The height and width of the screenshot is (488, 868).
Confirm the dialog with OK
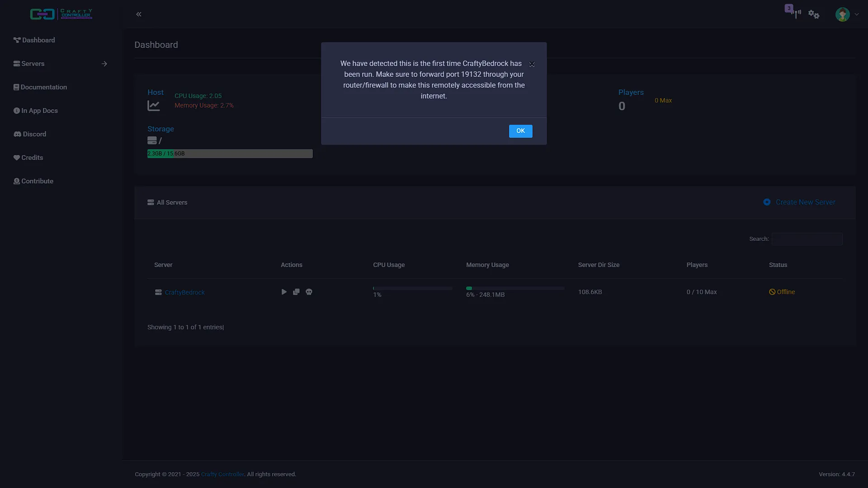coord(520,131)
